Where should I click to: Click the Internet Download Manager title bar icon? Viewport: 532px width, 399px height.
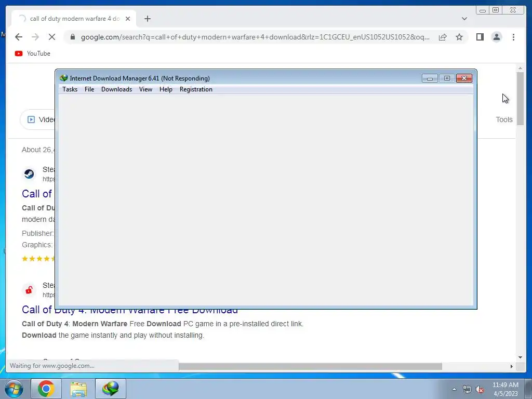[x=63, y=78]
